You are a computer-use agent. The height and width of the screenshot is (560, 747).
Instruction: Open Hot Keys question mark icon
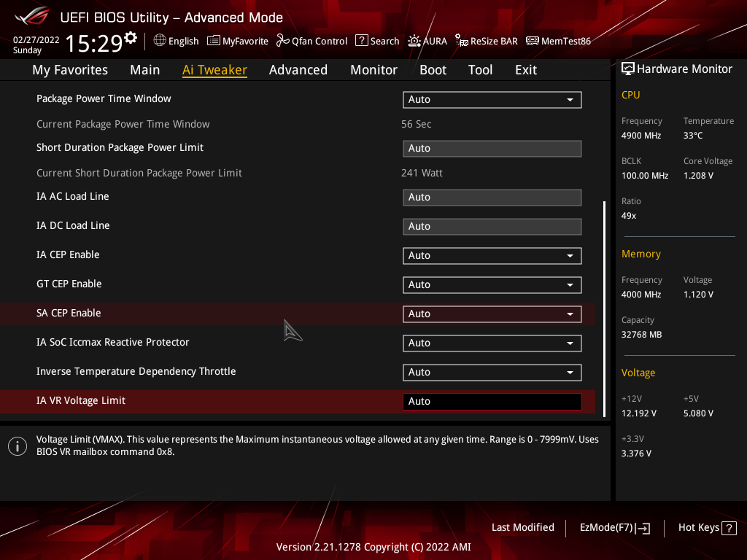[729, 528]
